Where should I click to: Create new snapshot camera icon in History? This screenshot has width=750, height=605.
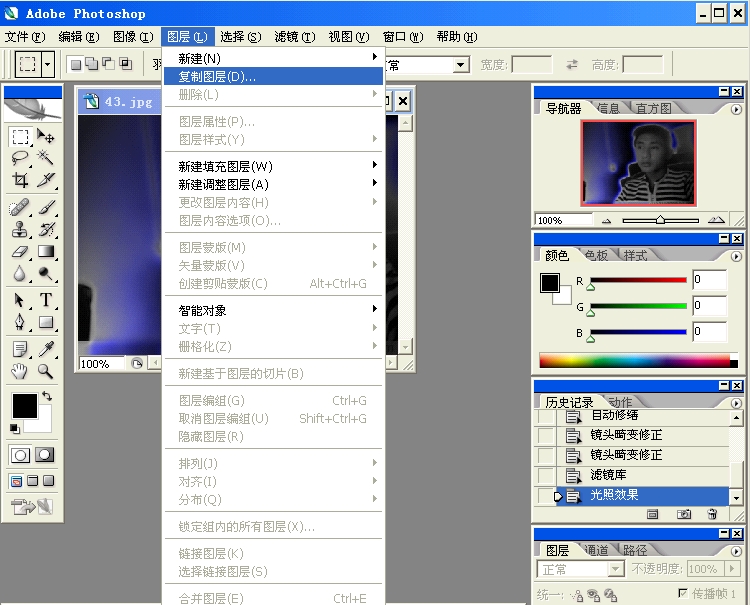pos(684,514)
